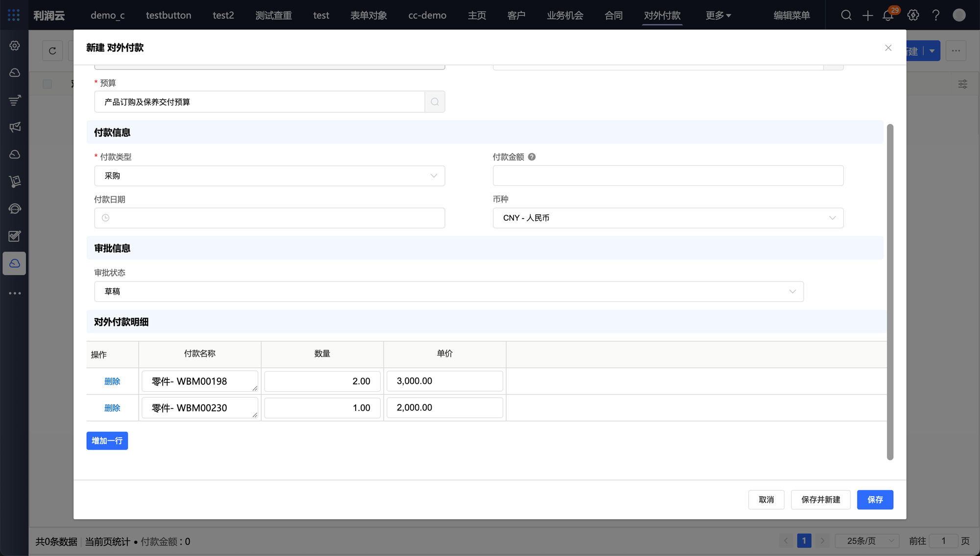
Task: Open the app launcher grid icon
Action: (x=14, y=15)
